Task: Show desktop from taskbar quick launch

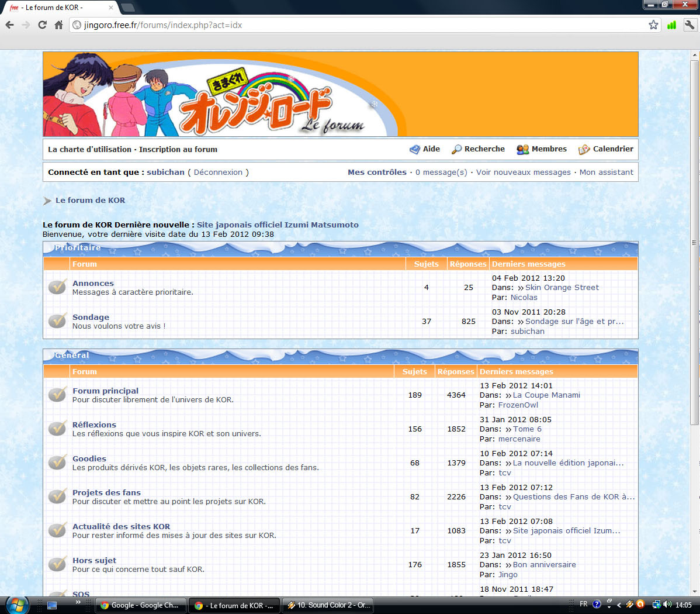Action: (52, 605)
